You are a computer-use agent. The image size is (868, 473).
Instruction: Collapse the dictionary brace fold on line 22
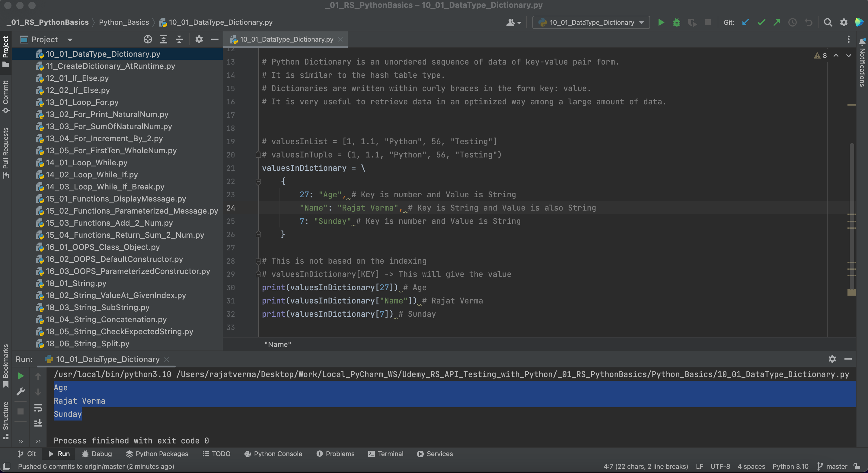click(x=258, y=182)
